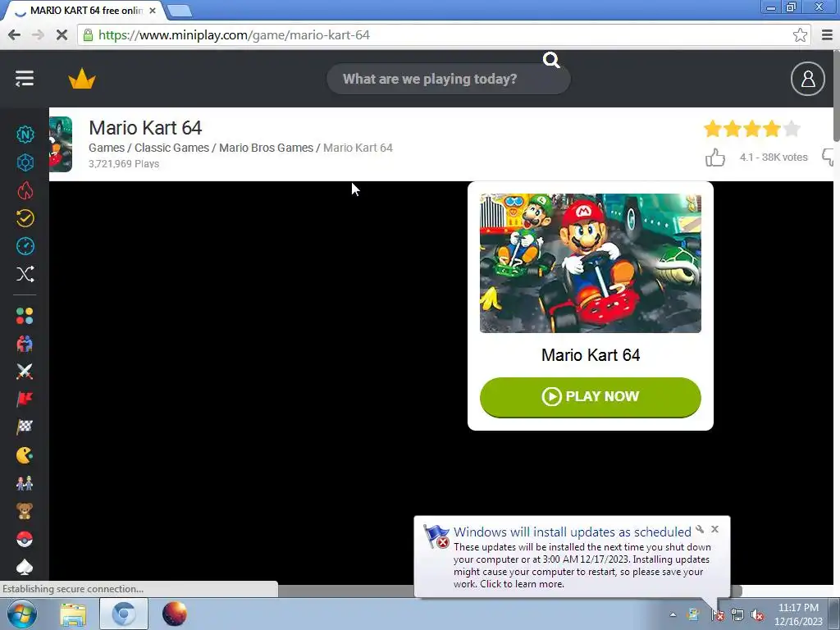Click the blue hexagon sidebar icon
The height and width of the screenshot is (630, 840).
pos(25,162)
